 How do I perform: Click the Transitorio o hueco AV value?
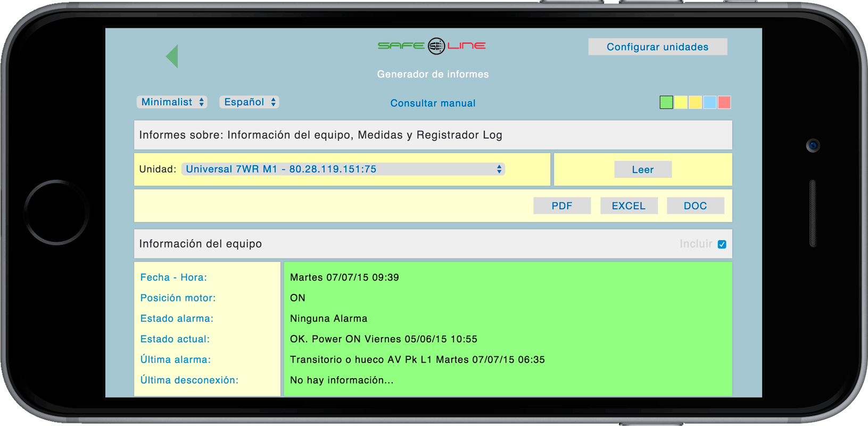click(x=417, y=359)
